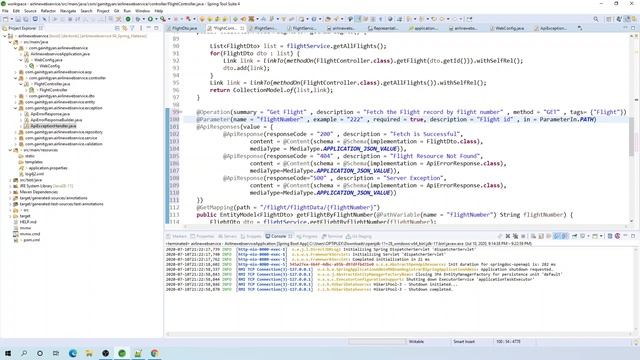Collapse src/main/java tree node
Screen dimensions: 640x360
[x=11, y=42]
